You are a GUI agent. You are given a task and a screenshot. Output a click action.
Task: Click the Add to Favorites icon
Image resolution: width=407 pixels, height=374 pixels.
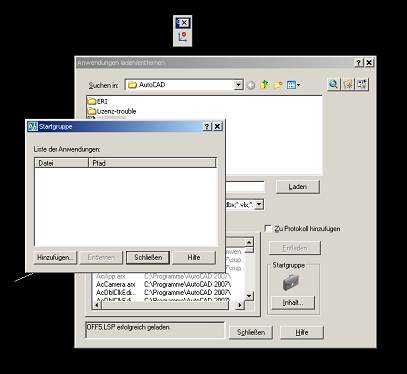(x=362, y=84)
